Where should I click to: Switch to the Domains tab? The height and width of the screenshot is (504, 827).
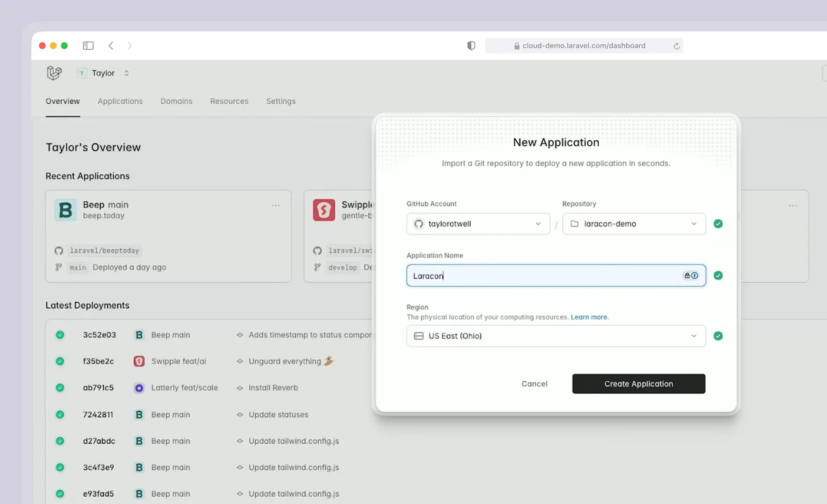(x=177, y=101)
